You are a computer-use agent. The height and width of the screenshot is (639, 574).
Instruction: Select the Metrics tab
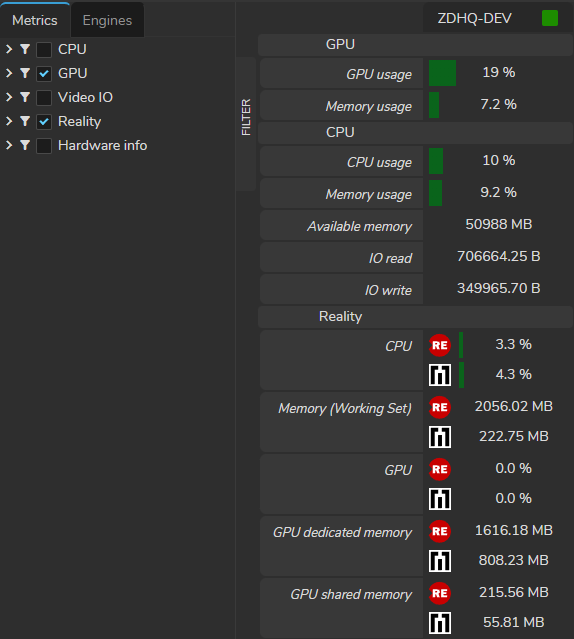[35, 20]
